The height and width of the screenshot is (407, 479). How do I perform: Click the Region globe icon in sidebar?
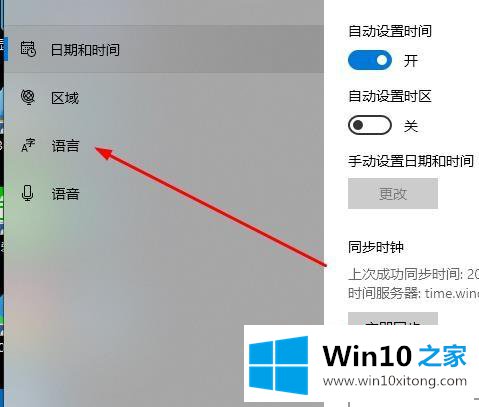point(28,97)
